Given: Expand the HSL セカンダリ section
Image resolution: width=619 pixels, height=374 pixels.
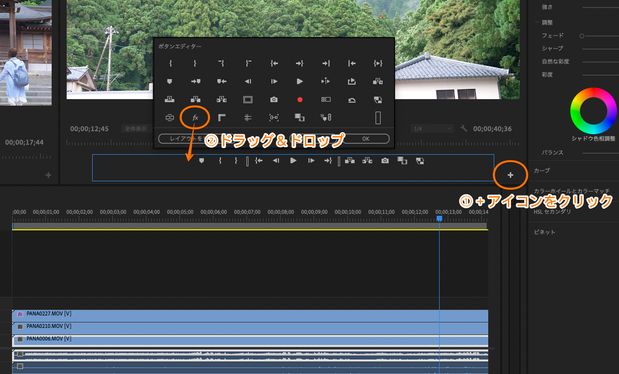Looking at the screenshot, I should [552, 212].
